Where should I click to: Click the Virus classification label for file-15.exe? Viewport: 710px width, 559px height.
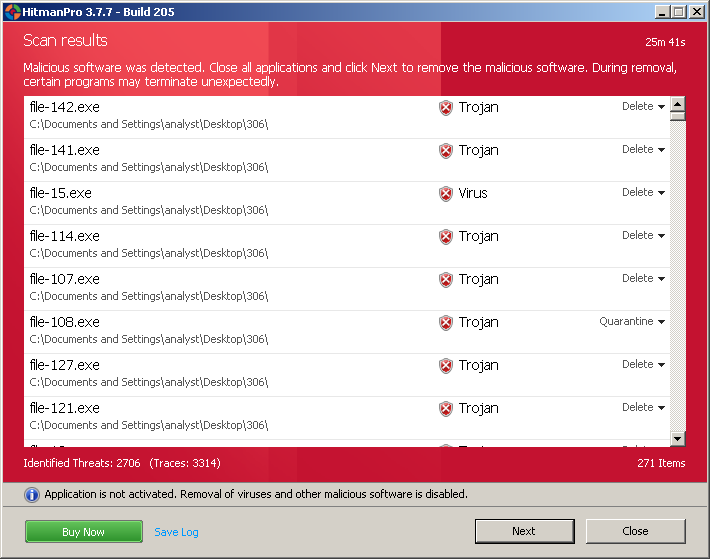[473, 193]
